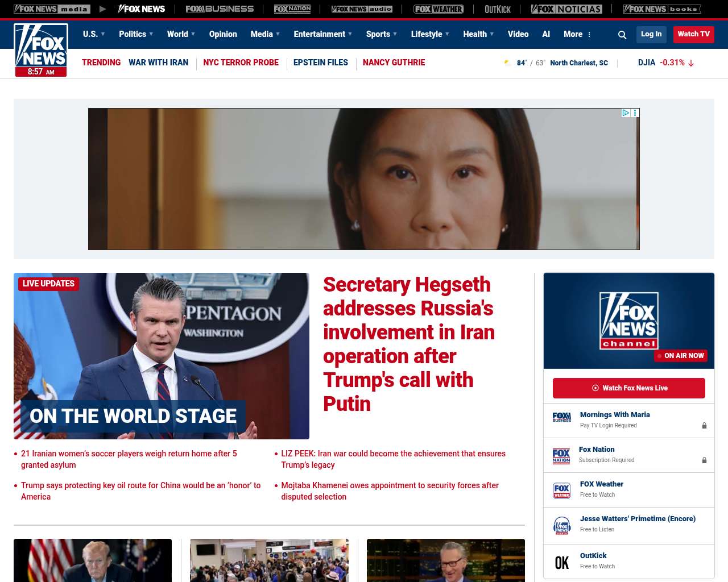Click the Fox Noticias logo in top bar

(x=566, y=9)
